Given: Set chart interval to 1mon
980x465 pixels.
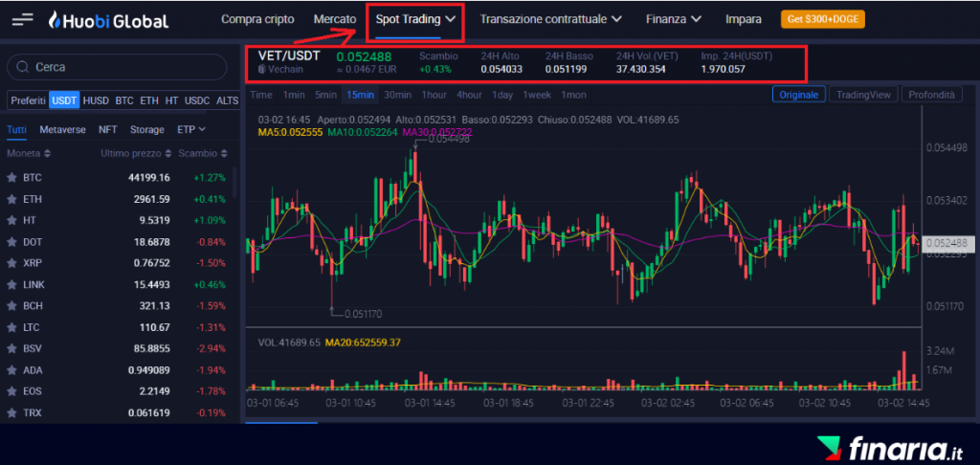Looking at the screenshot, I should [573, 95].
